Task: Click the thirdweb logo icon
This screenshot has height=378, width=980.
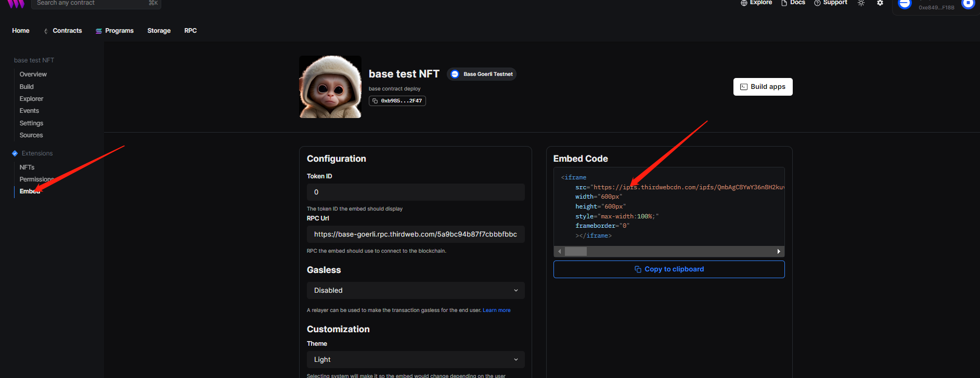Action: pyautogui.click(x=16, y=3)
